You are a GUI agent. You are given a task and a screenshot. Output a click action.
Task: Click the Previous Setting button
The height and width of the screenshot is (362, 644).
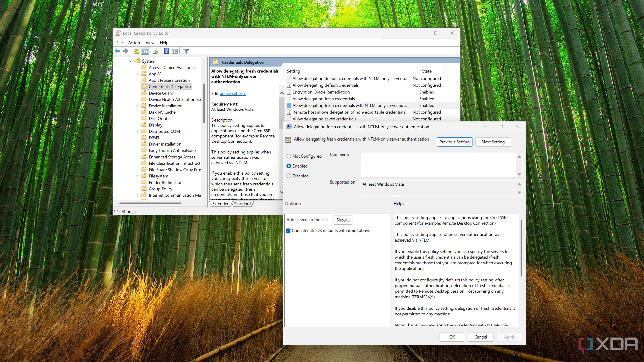[x=454, y=142]
